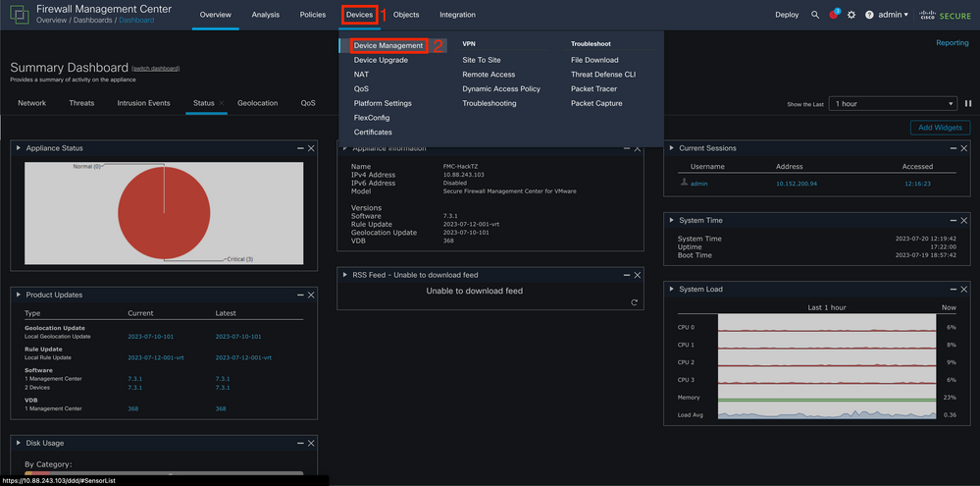Viewport: 980px width, 486px height.
Task: Close the Disk Usage widget
Action: coord(311,443)
